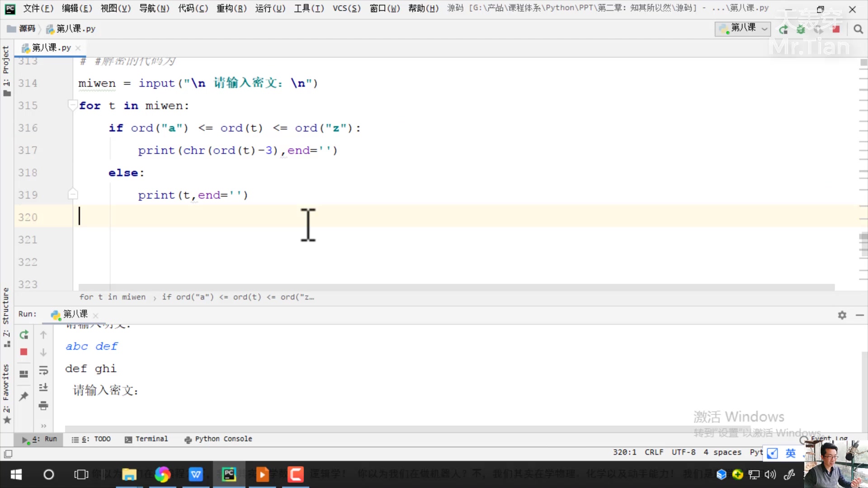Toggle soft-wrap in Run console

(43, 371)
